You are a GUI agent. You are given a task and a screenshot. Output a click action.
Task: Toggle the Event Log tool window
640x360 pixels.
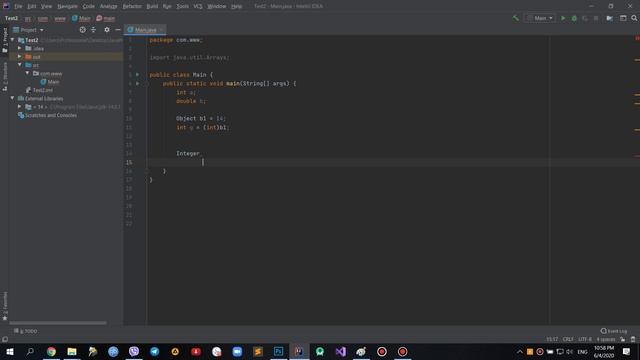coord(614,331)
